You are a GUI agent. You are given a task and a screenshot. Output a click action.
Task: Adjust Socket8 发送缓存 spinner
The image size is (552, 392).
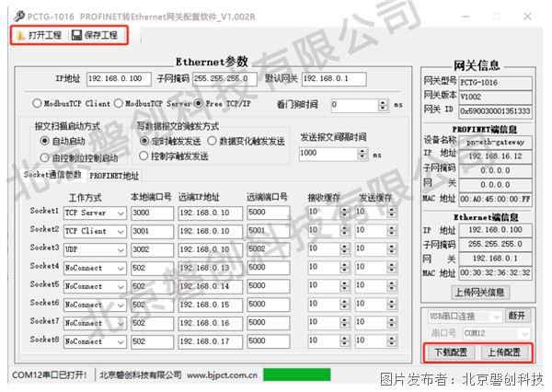tap(392, 340)
